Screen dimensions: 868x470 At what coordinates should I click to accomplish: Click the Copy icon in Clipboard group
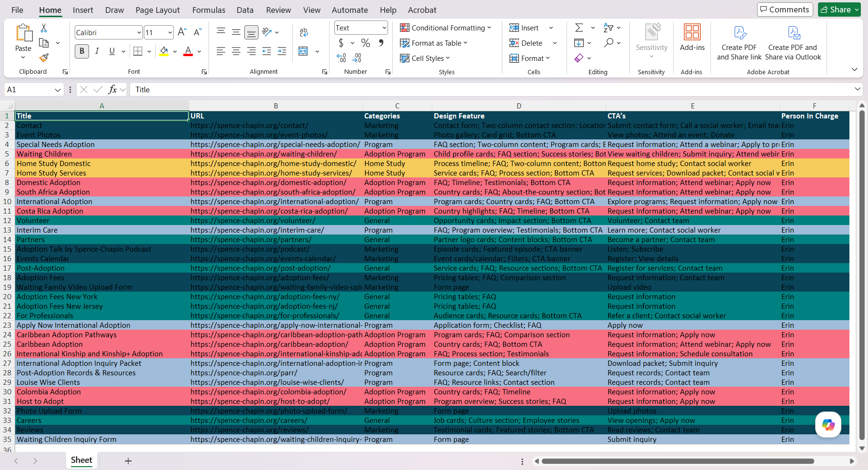44,43
